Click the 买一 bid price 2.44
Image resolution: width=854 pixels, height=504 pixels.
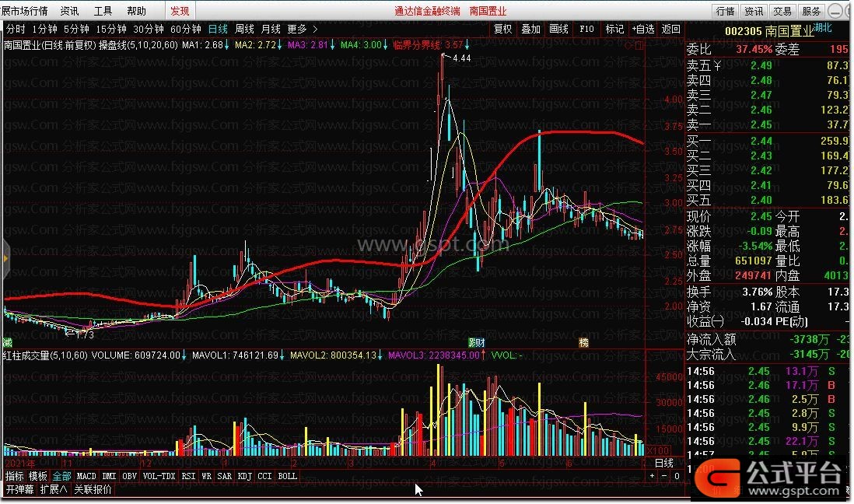click(761, 141)
